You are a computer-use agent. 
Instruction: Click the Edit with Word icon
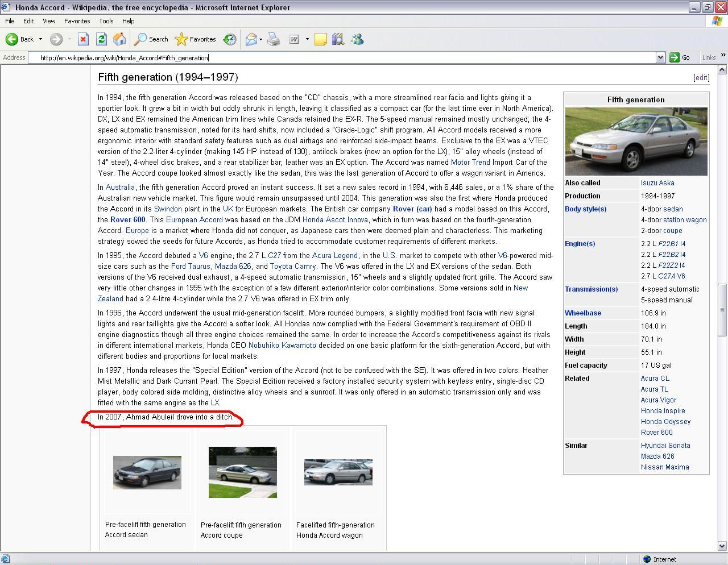pos(294,39)
